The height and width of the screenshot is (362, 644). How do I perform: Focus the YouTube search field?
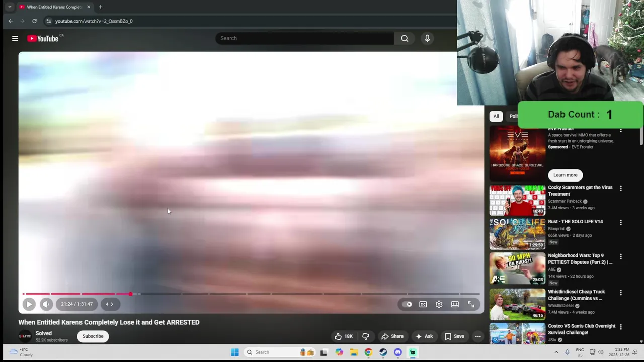(304, 38)
